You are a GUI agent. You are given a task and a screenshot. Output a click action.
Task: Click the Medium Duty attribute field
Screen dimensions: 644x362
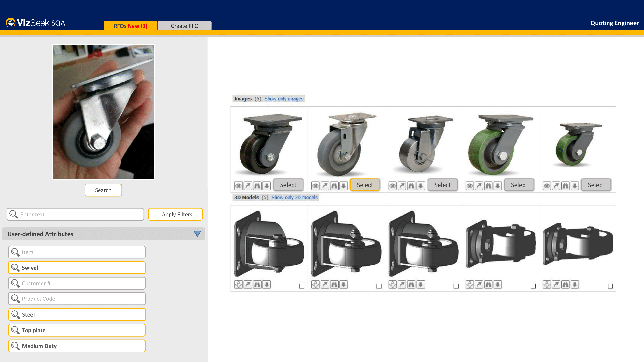pyautogui.click(x=77, y=346)
